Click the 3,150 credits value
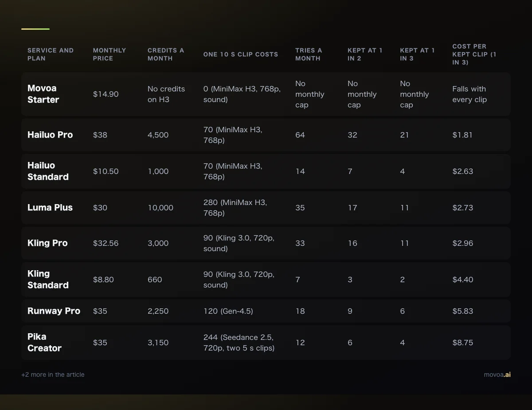The height and width of the screenshot is (410, 532). click(x=158, y=343)
